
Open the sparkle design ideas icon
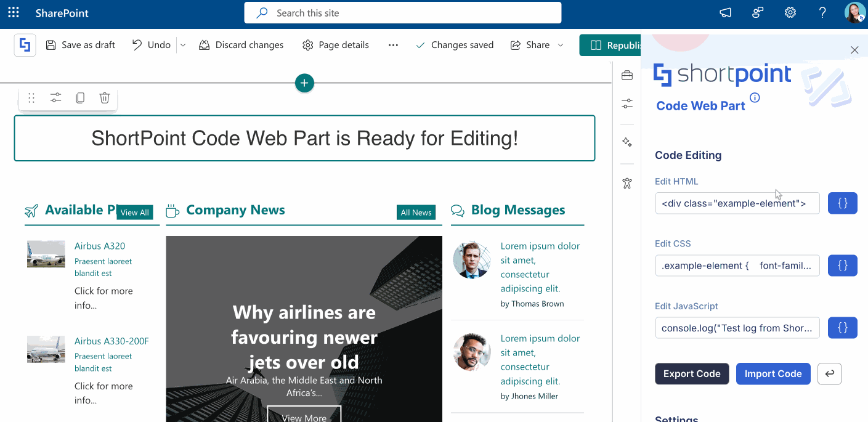[627, 142]
